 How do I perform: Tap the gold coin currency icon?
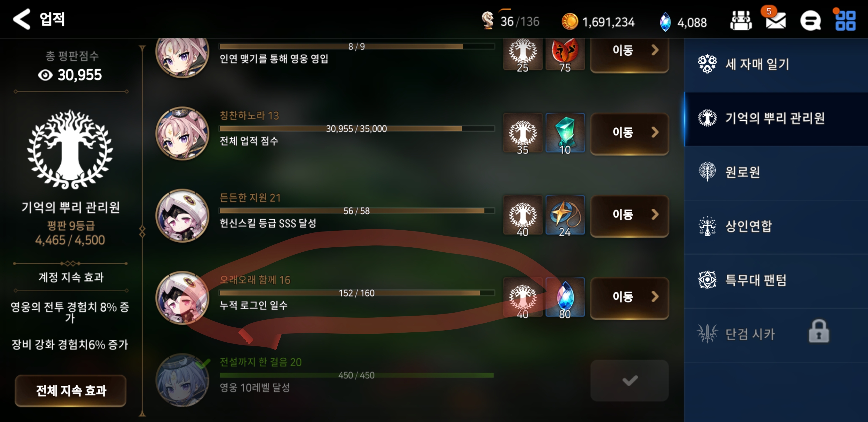tap(569, 22)
